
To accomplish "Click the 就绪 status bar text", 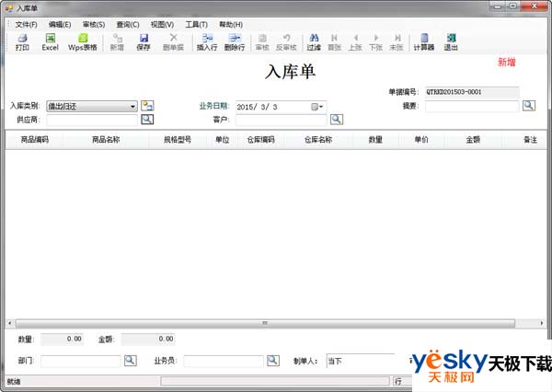I will click(x=14, y=382).
